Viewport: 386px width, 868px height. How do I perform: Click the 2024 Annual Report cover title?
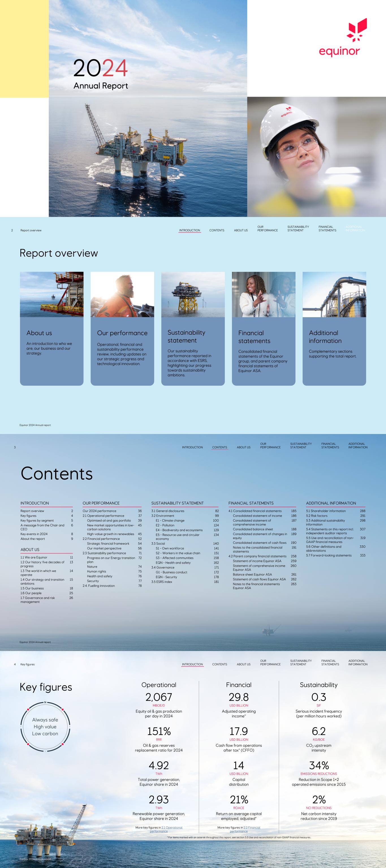coord(101,74)
